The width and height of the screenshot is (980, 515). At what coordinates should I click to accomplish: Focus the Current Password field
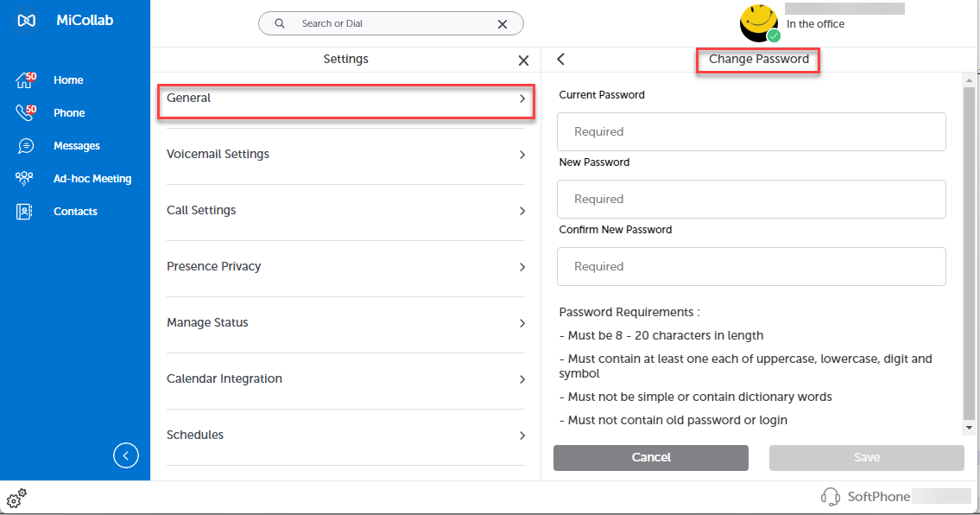click(x=751, y=131)
